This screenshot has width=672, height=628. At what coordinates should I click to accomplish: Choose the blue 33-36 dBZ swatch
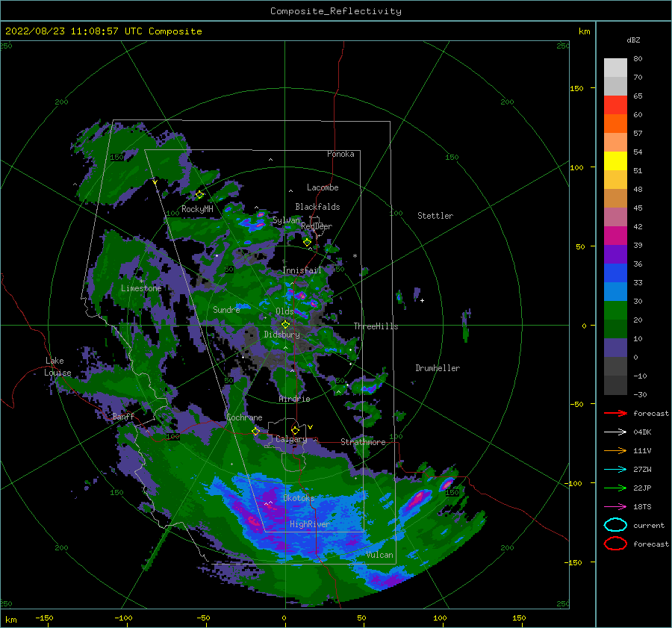coord(615,273)
